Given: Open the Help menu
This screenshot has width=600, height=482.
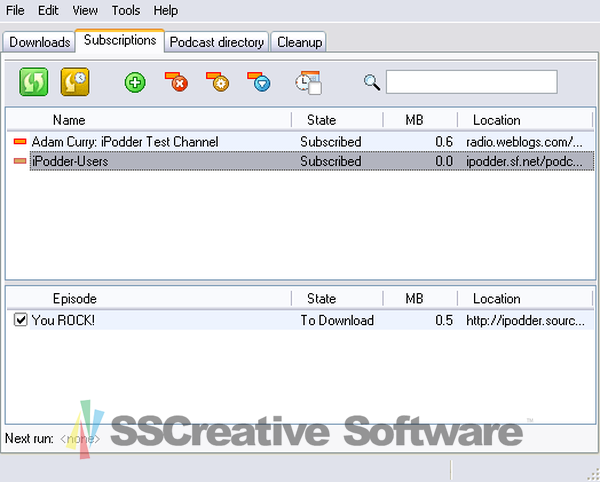Looking at the screenshot, I should click(x=166, y=10).
